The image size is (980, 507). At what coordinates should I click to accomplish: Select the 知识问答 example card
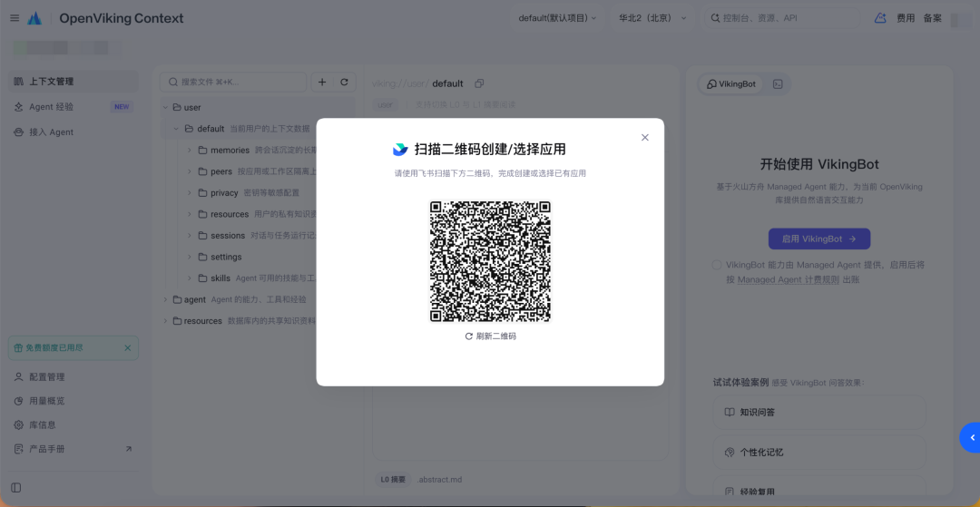818,412
